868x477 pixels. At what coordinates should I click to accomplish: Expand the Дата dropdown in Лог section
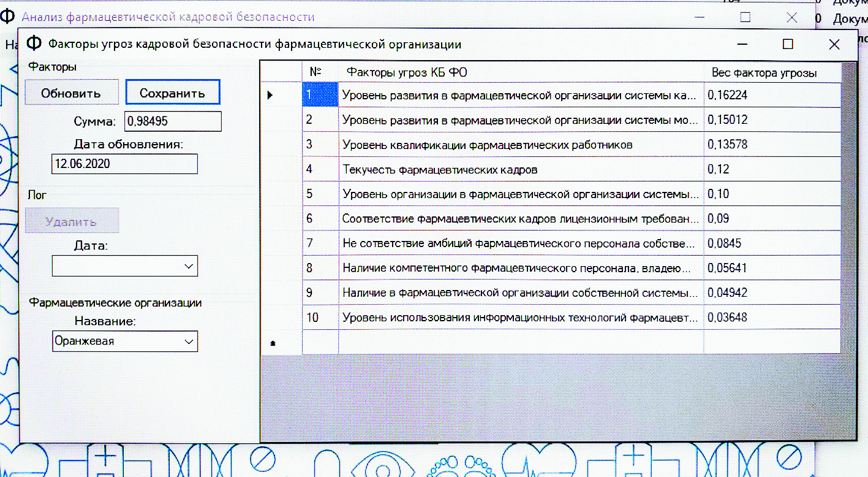188,266
